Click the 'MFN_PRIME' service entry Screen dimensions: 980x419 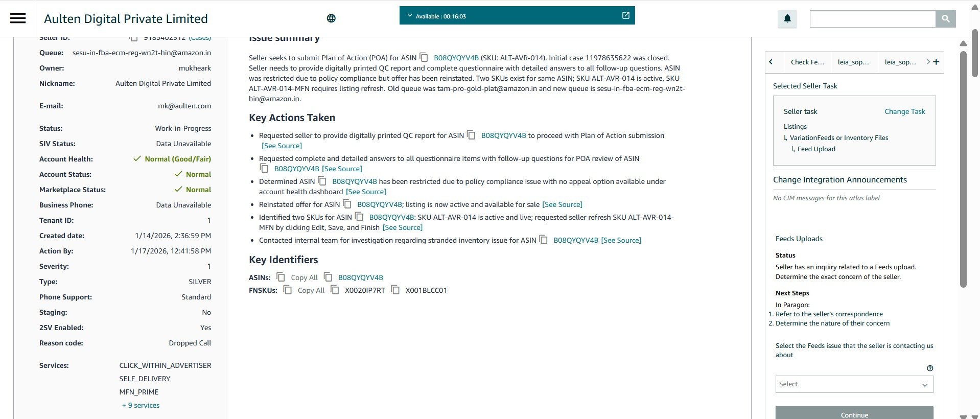[x=139, y=392]
